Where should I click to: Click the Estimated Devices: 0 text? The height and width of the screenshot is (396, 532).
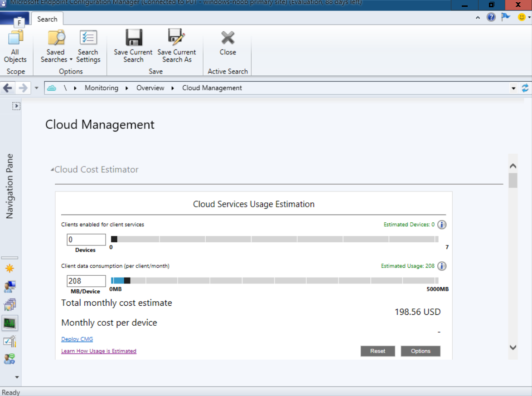(x=409, y=225)
